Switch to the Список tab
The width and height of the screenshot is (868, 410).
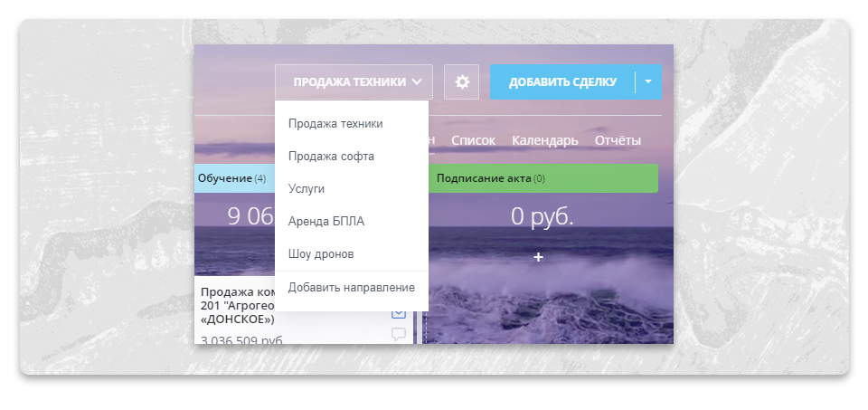473,140
